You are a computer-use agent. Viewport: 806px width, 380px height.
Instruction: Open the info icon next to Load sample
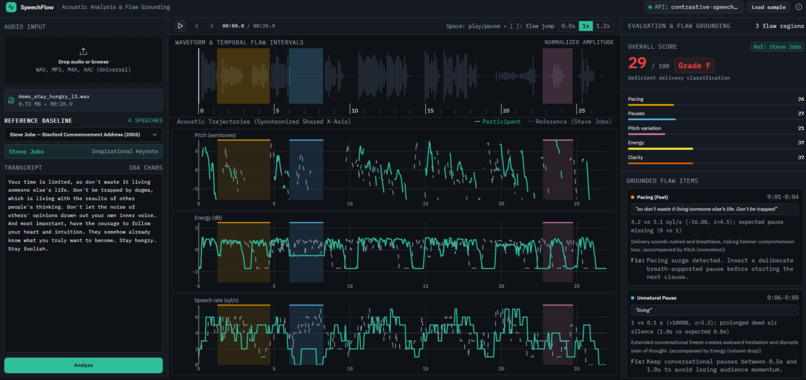[x=798, y=7]
